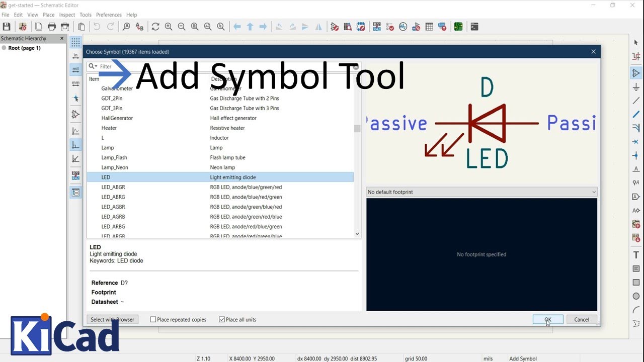Switch units to inches in left toolbar

click(x=75, y=56)
